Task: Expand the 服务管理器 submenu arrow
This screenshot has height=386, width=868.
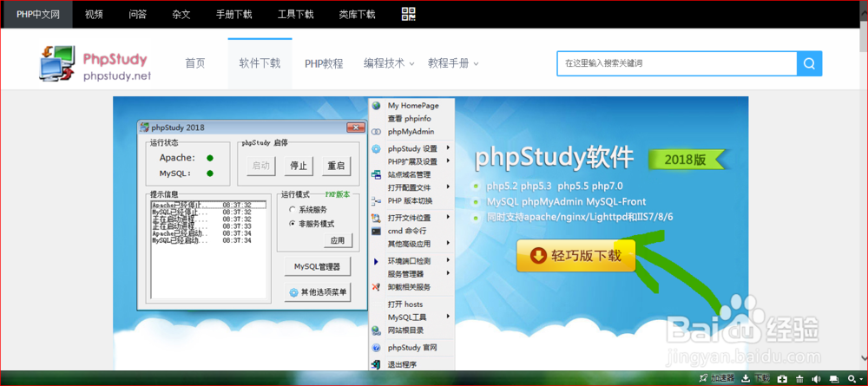Action: pos(448,273)
